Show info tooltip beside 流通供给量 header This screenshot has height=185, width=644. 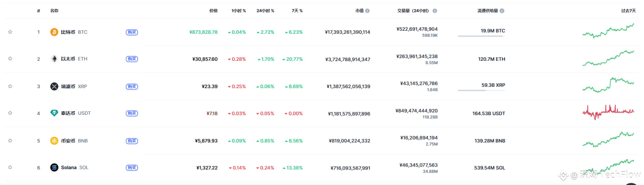point(502,11)
